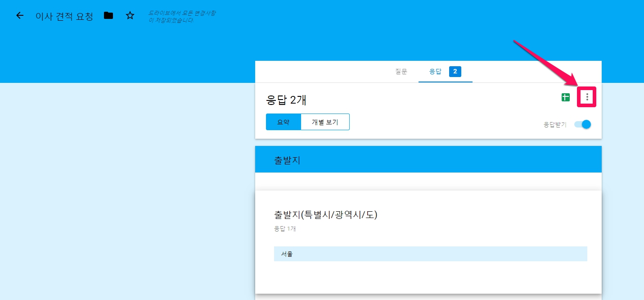Click the form title 이사 견적 요청
644x300 pixels.
click(x=64, y=16)
